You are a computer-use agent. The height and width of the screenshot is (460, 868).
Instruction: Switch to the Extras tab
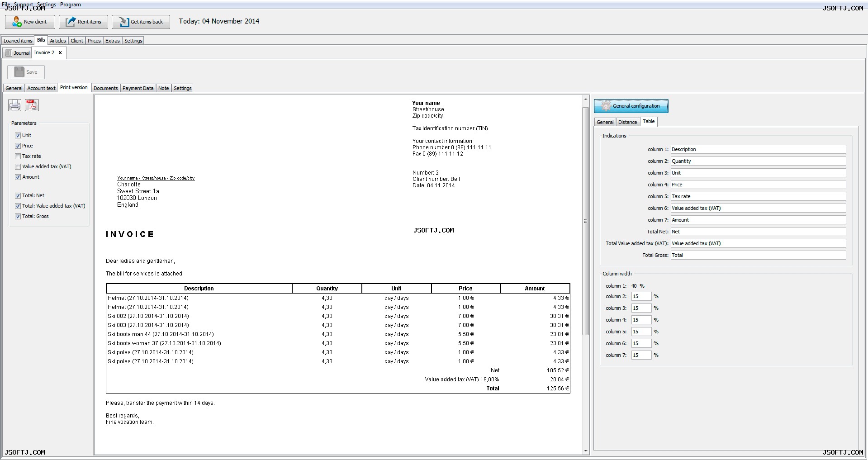(x=113, y=41)
